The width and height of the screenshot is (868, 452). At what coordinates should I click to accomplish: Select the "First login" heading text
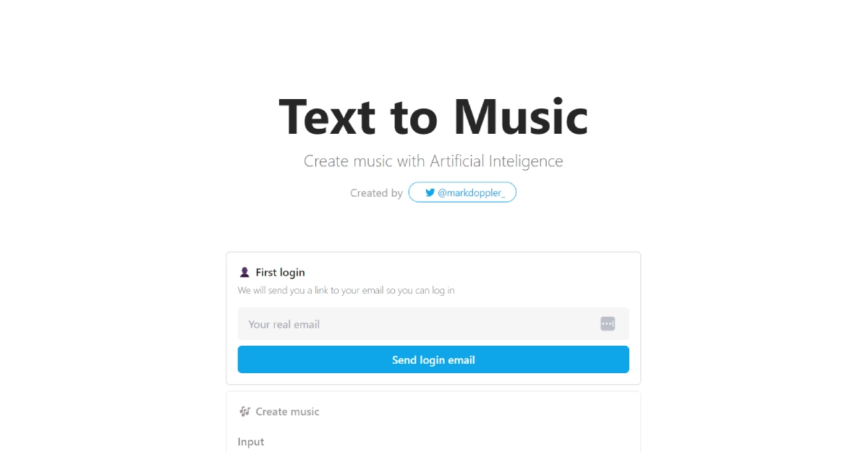(280, 273)
